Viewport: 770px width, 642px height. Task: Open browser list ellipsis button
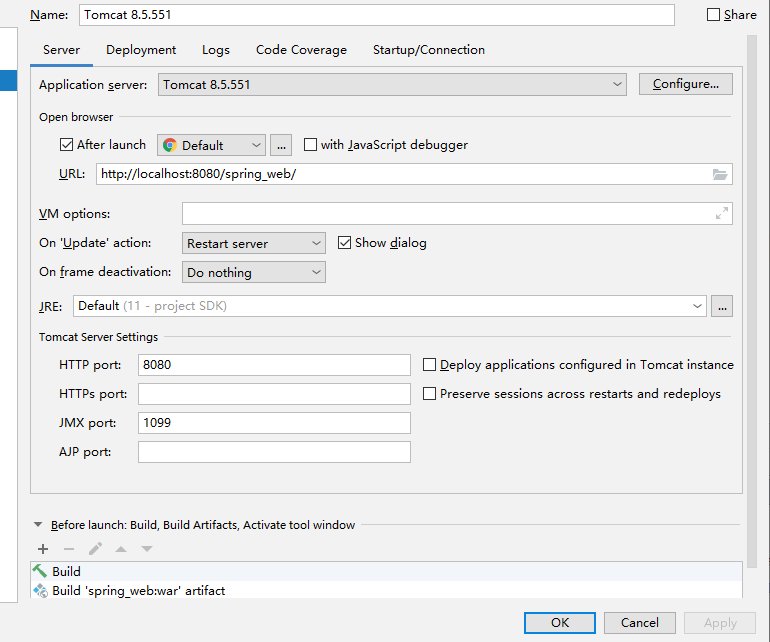[x=281, y=145]
